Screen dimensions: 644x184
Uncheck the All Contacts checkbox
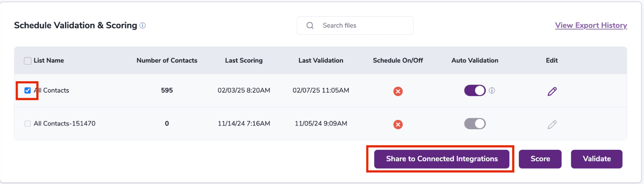[28, 90]
